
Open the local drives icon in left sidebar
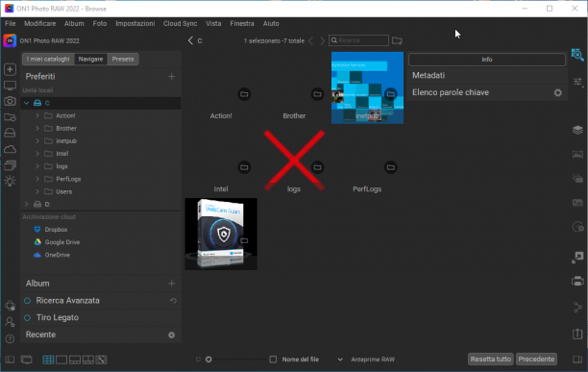(10, 133)
